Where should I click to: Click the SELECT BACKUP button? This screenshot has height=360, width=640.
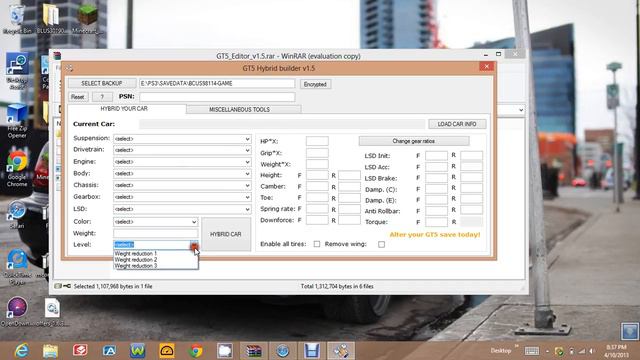point(102,83)
